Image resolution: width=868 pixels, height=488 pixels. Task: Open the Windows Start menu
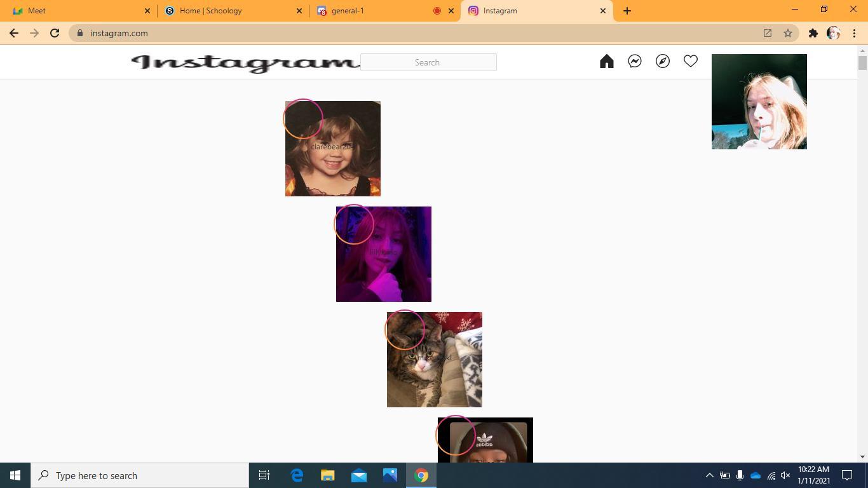pos(15,475)
